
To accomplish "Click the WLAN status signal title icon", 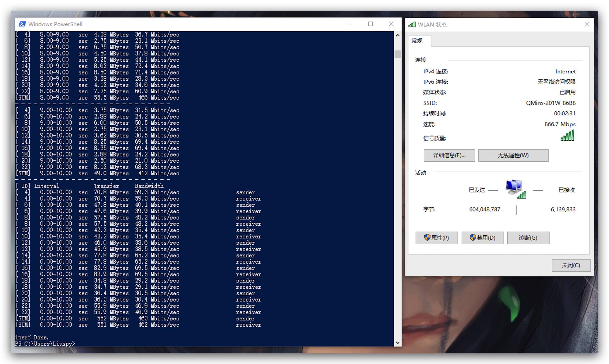I will (x=412, y=25).
